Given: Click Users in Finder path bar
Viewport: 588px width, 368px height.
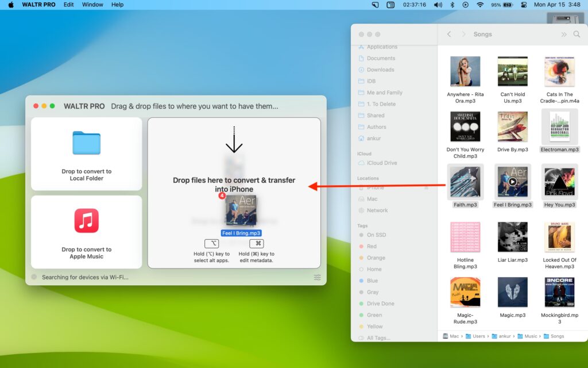Looking at the screenshot, I should click(x=475, y=336).
